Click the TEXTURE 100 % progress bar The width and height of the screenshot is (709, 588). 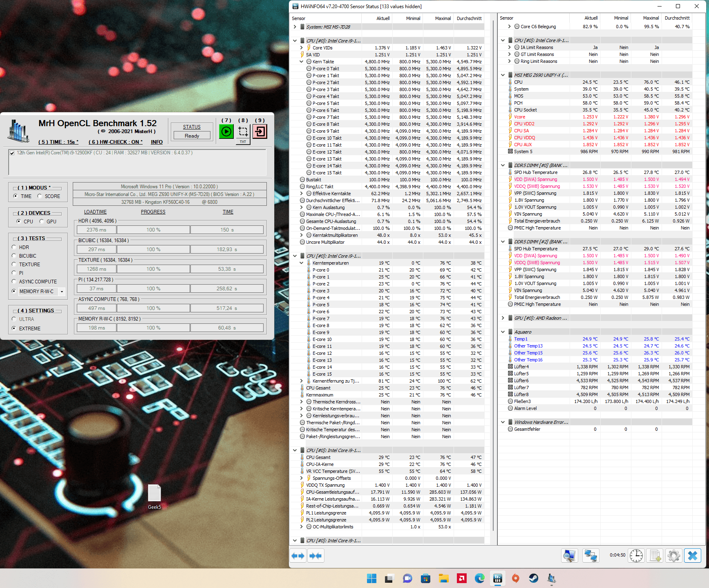point(154,269)
